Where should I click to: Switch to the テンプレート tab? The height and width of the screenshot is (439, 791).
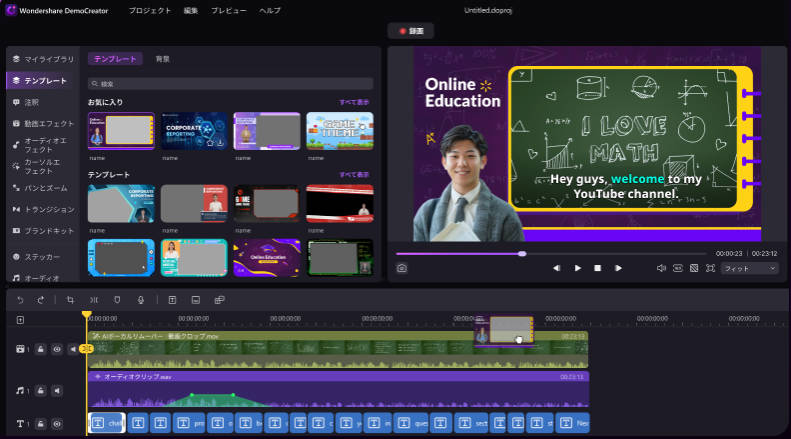[x=115, y=59]
